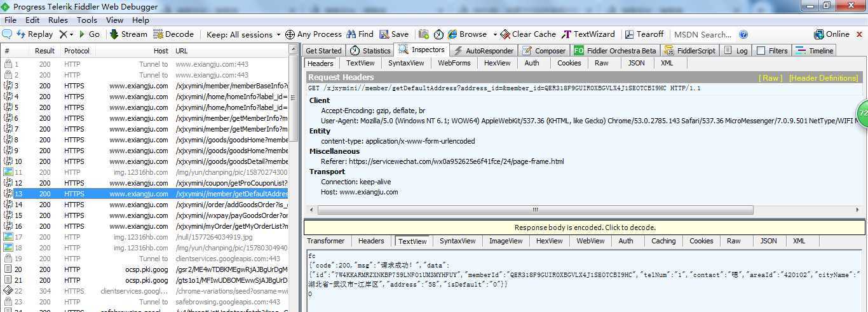This screenshot has width=868, height=312.
Task: Switch to the Composer tab
Action: 544,51
